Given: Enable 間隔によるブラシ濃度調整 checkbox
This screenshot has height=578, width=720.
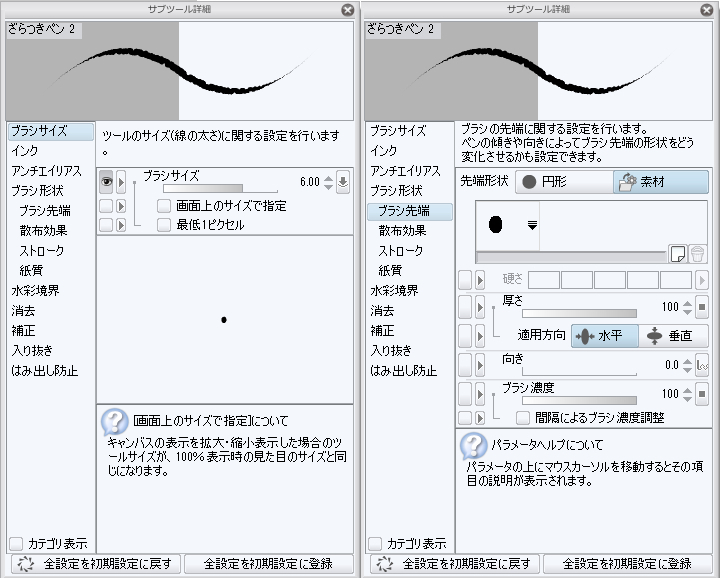Looking at the screenshot, I should (x=523, y=418).
